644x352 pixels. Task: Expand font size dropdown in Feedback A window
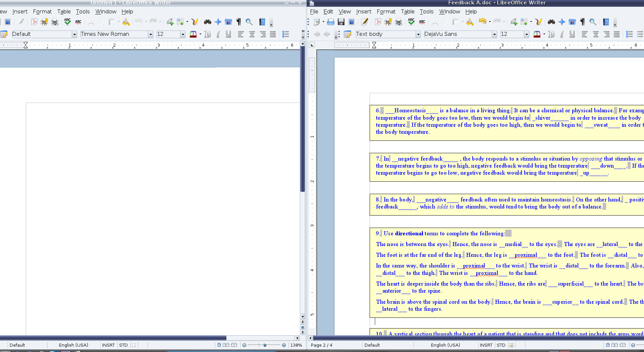coord(527,34)
